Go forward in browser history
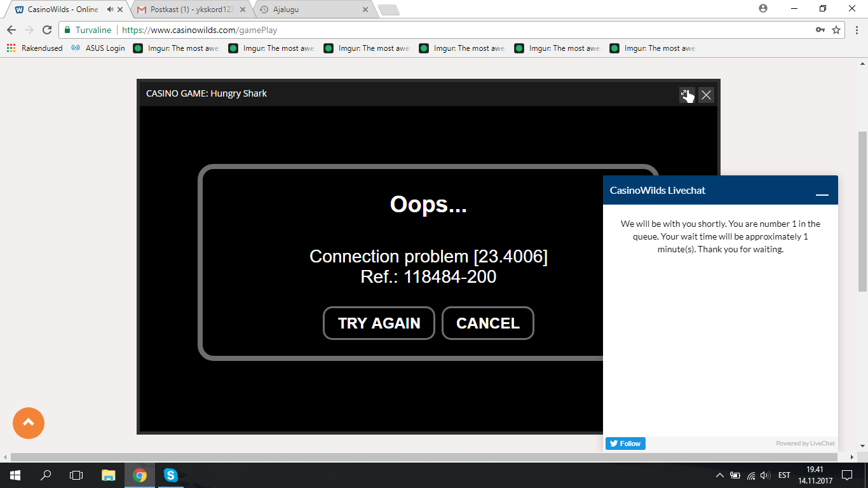The height and width of the screenshot is (488, 868). tap(29, 30)
